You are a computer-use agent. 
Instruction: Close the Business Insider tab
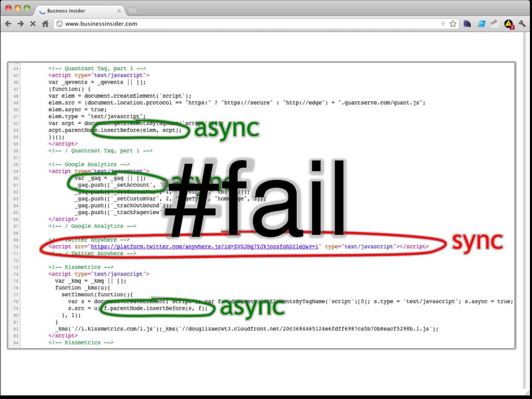point(119,11)
